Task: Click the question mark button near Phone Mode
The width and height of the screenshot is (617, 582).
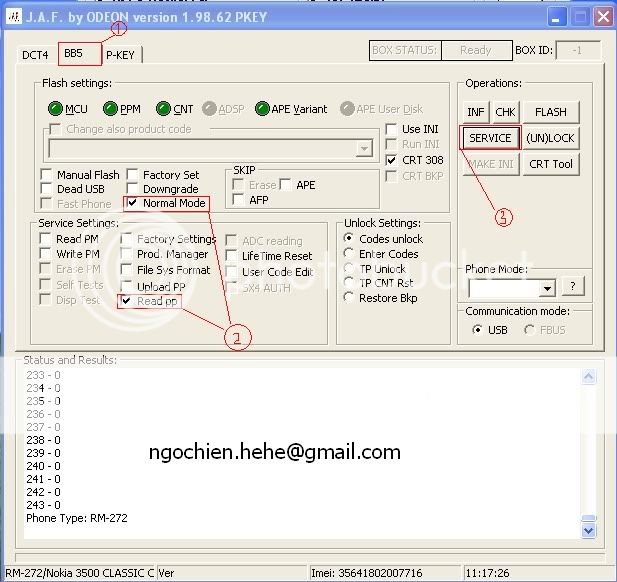Action: pyautogui.click(x=573, y=286)
